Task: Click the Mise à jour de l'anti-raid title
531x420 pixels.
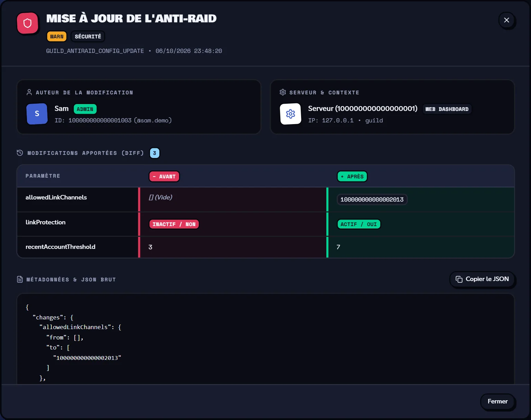Action: [131, 18]
